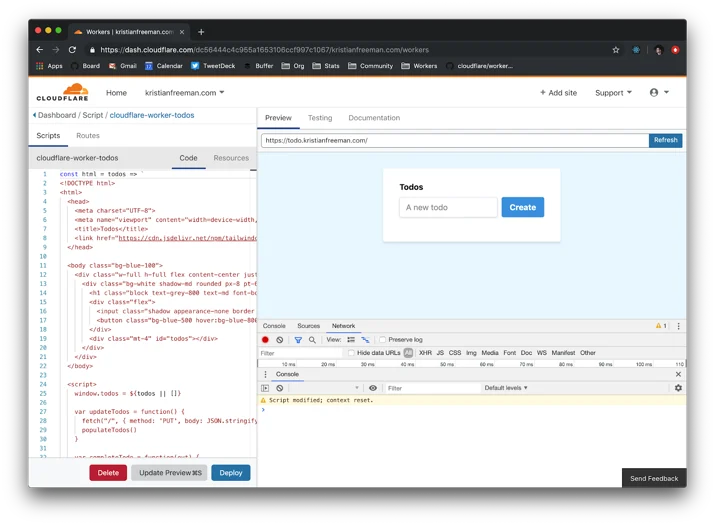715x525 pixels.
Task: Switch to the devtools Console tab
Action: pyautogui.click(x=274, y=326)
